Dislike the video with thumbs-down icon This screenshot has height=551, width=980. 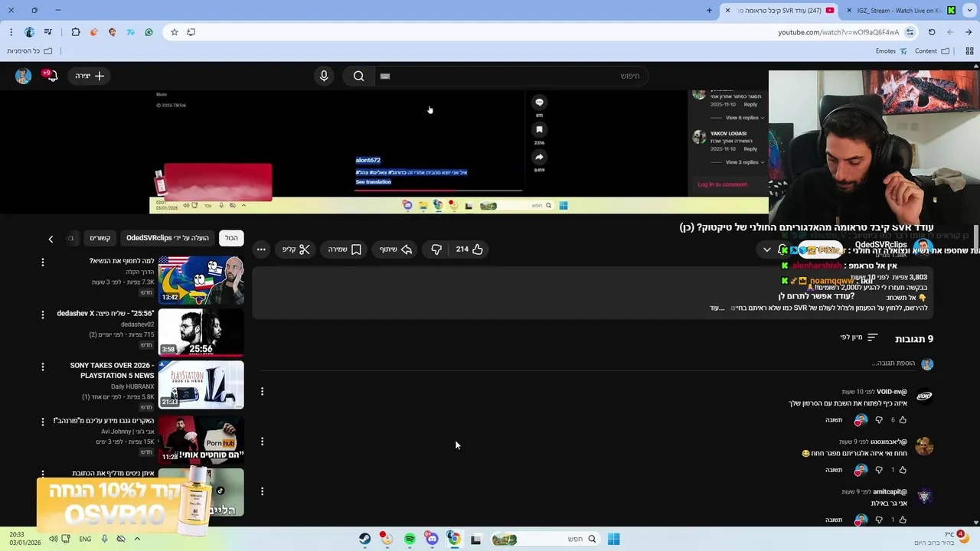pos(436,249)
